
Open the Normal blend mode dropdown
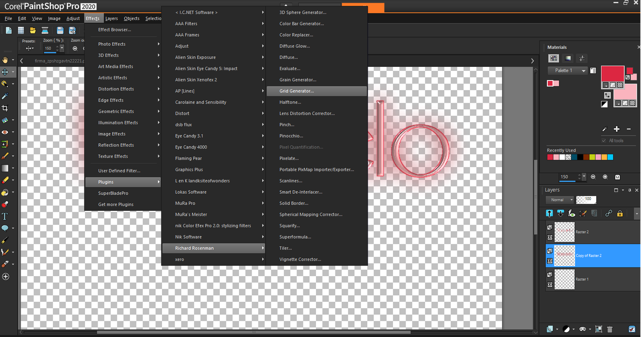tap(559, 200)
